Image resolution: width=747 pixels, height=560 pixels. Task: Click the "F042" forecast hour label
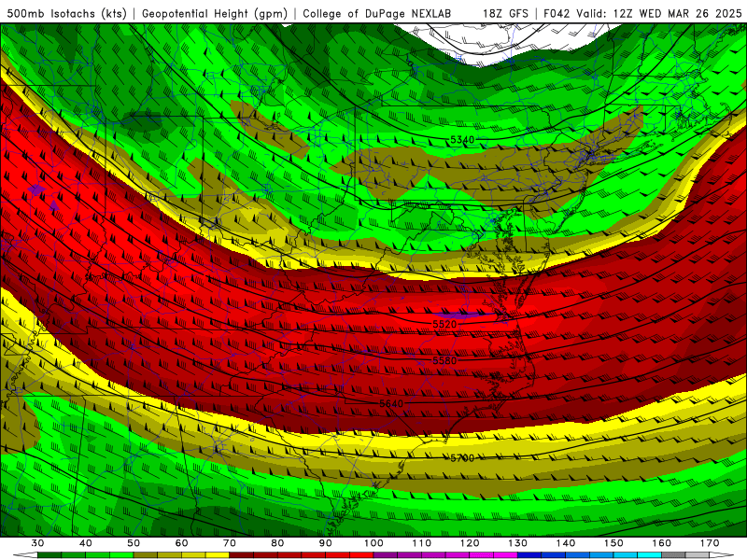[557, 14]
